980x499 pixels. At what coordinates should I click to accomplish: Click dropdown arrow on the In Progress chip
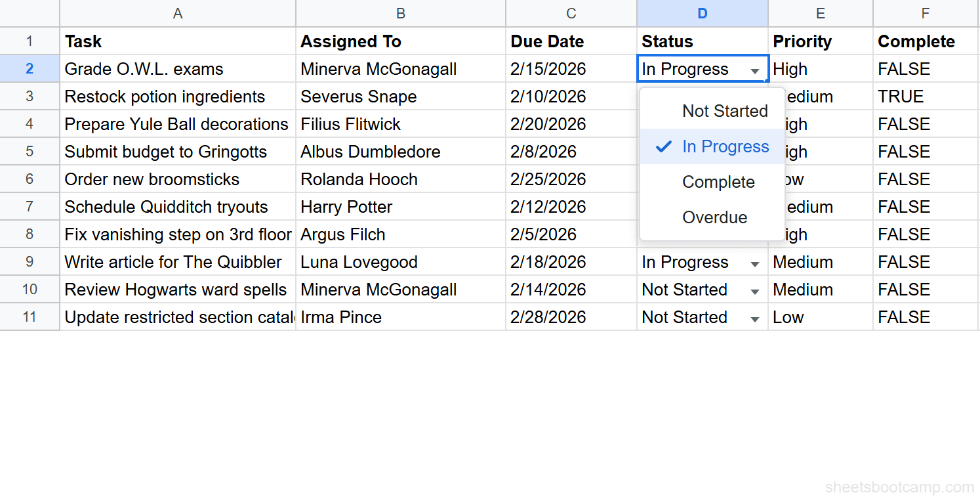pos(756,69)
